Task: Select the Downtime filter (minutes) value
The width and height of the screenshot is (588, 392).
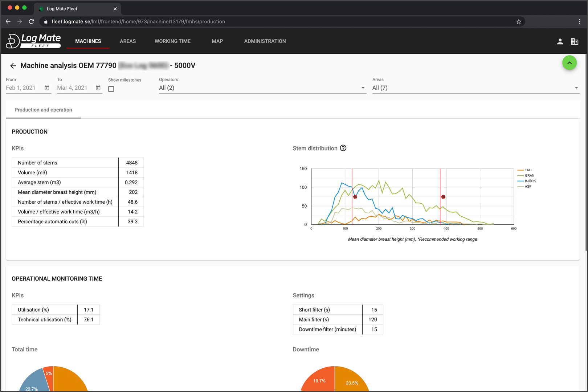Action: pyautogui.click(x=374, y=329)
